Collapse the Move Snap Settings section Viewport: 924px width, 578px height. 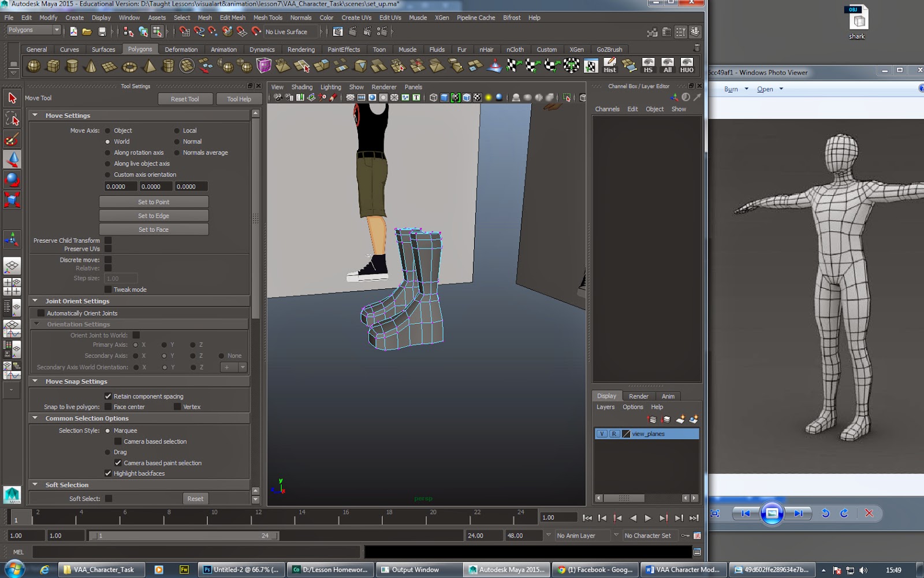(35, 381)
